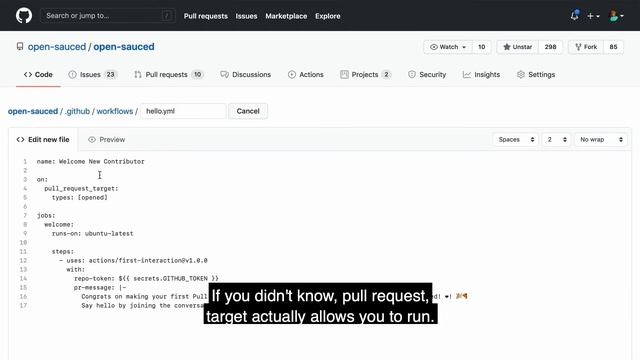Click the Fork button

pyautogui.click(x=586, y=47)
